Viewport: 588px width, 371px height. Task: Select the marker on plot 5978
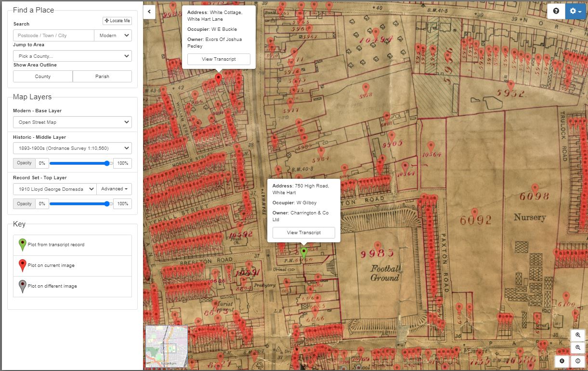pos(366,88)
